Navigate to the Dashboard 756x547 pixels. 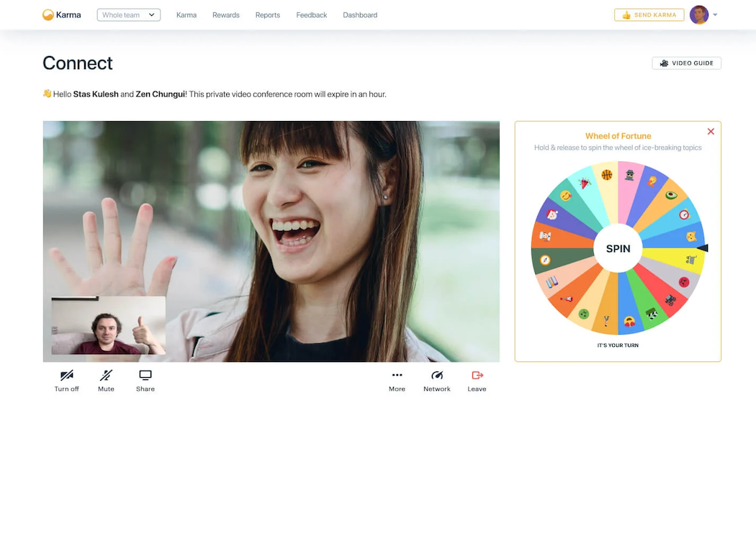[x=360, y=14]
